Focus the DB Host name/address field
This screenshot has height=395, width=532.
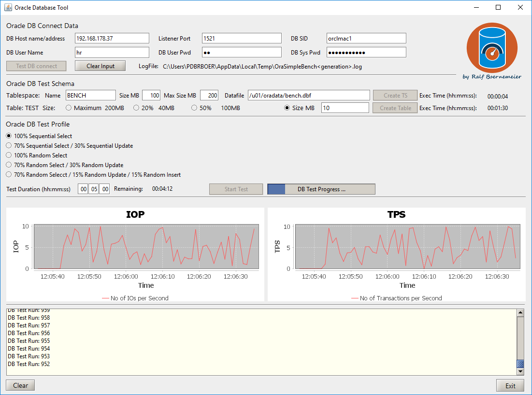[112, 38]
